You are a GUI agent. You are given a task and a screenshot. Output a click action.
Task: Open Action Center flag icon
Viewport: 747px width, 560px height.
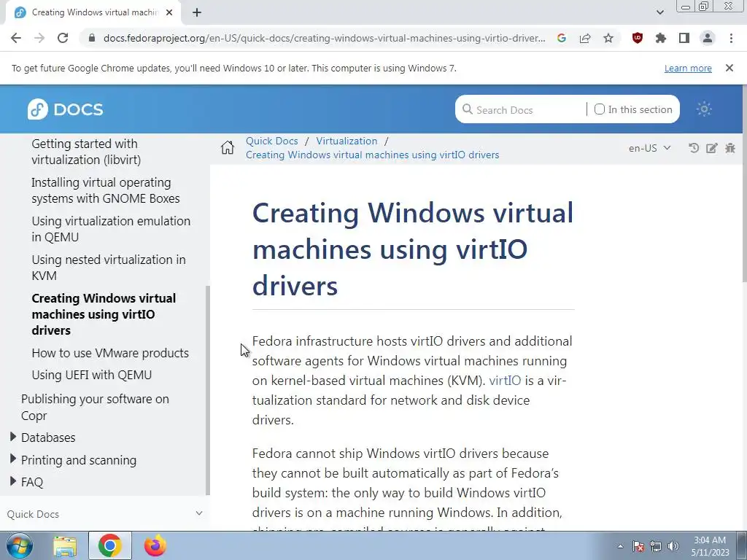click(638, 546)
